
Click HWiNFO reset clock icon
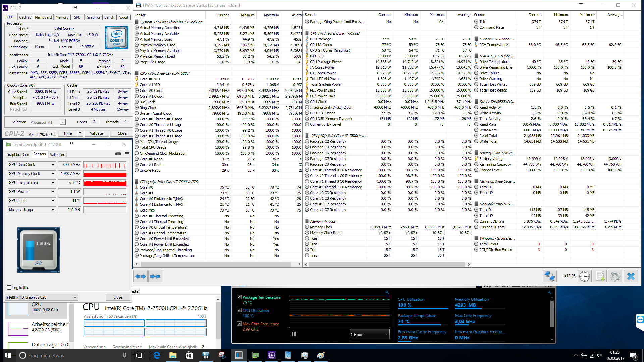click(585, 276)
